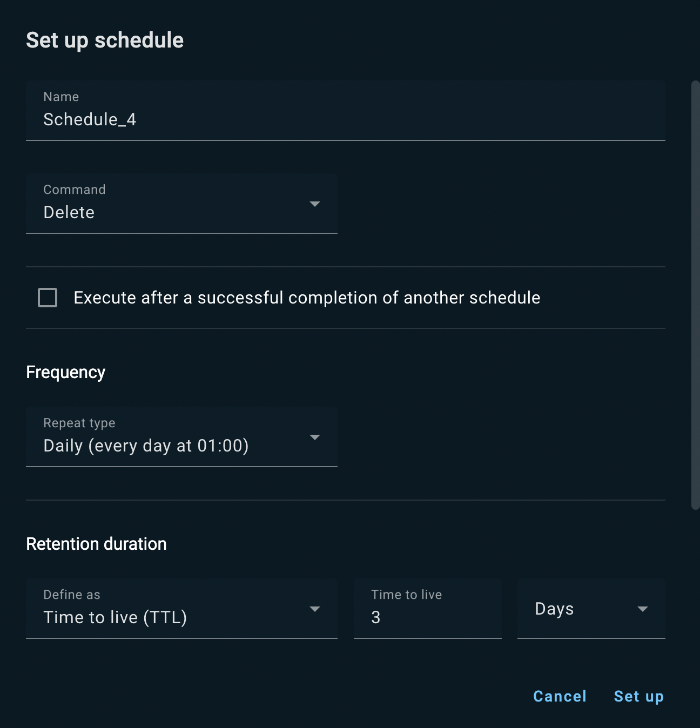Click the 'Execute after a successful completion' label

coord(307,298)
